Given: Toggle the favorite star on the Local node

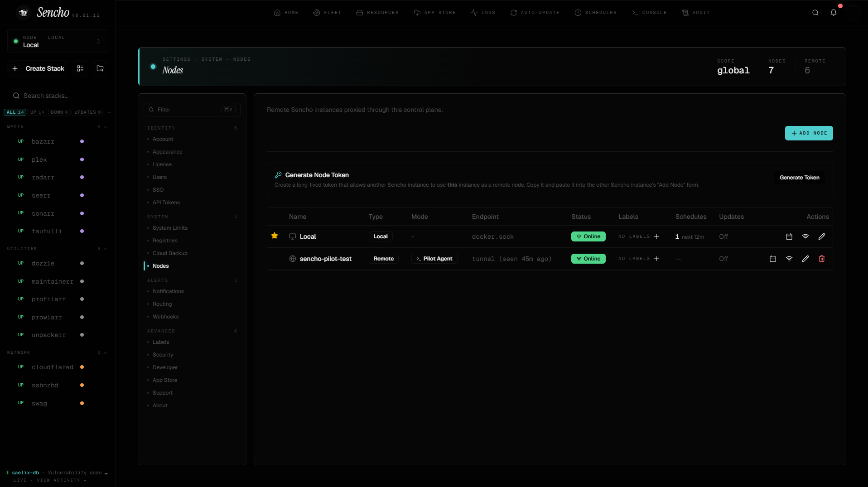Looking at the screenshot, I should [x=275, y=236].
